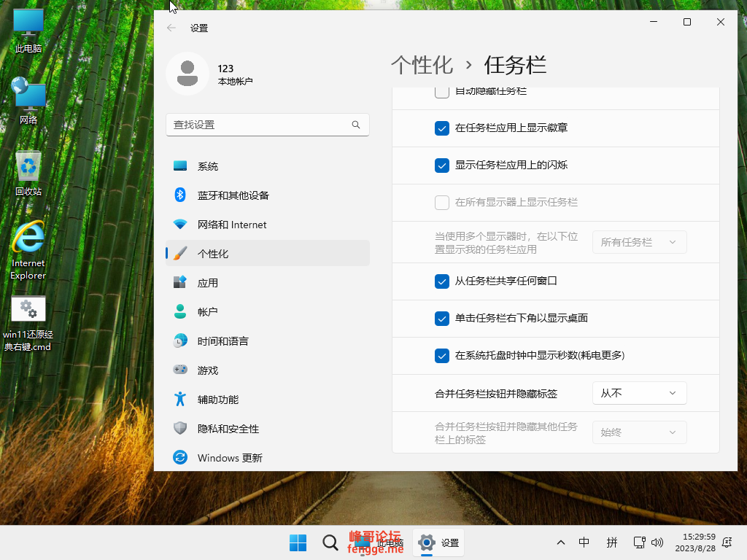Toggle 中 input language indicator
The height and width of the screenshot is (560, 747).
[x=584, y=542]
